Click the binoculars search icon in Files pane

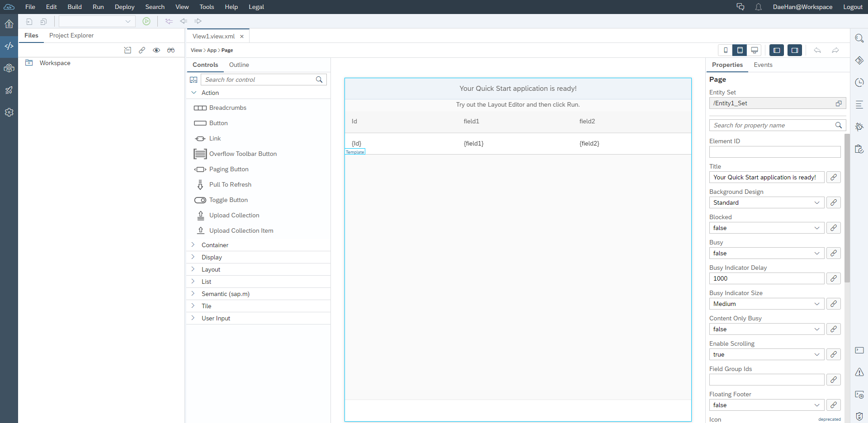pyautogui.click(x=171, y=50)
